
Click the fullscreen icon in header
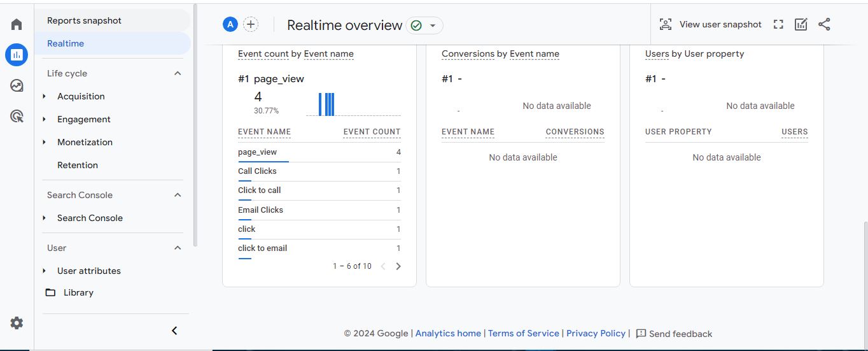(x=778, y=24)
